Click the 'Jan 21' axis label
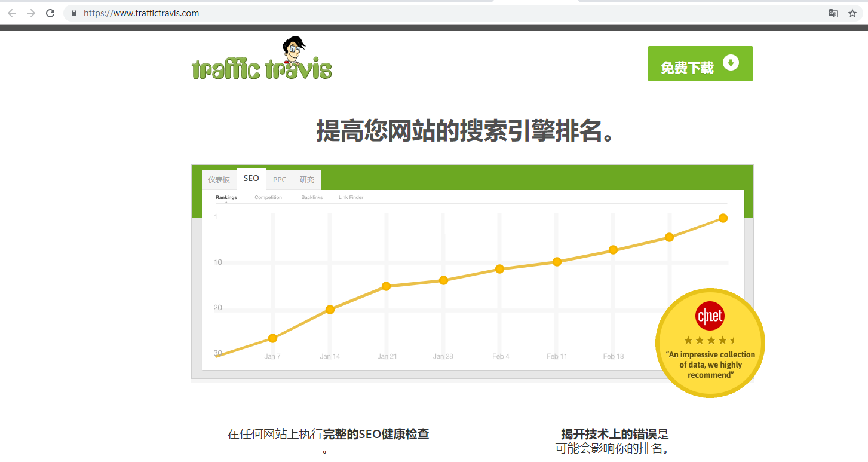The image size is (868, 462). point(387,356)
